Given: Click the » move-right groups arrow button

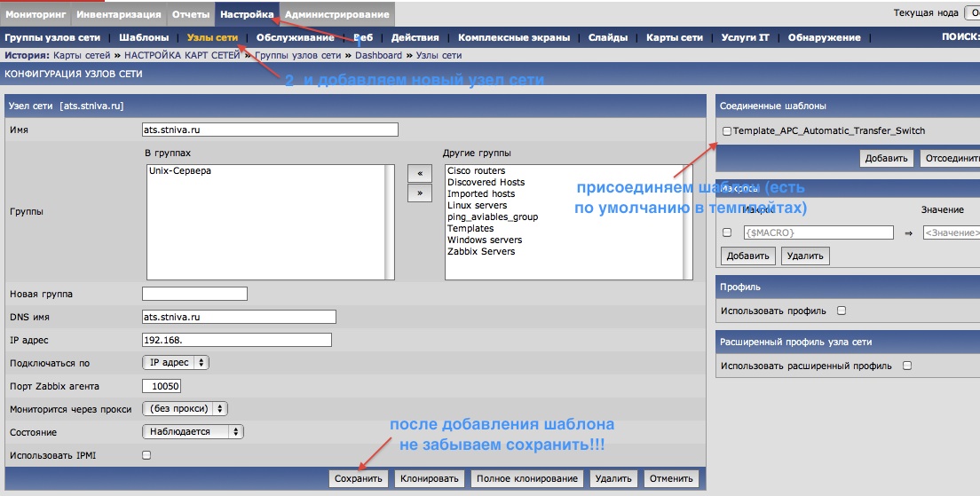Looking at the screenshot, I should pyautogui.click(x=419, y=193).
